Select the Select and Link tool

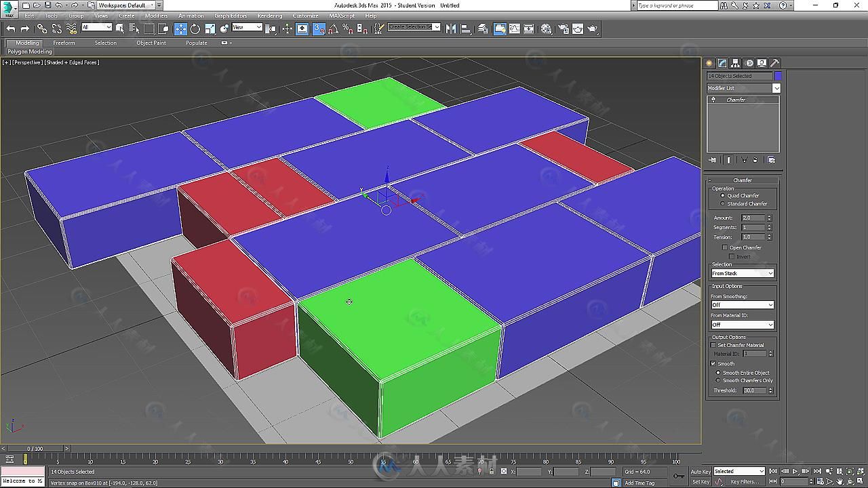pyautogui.click(x=42, y=28)
